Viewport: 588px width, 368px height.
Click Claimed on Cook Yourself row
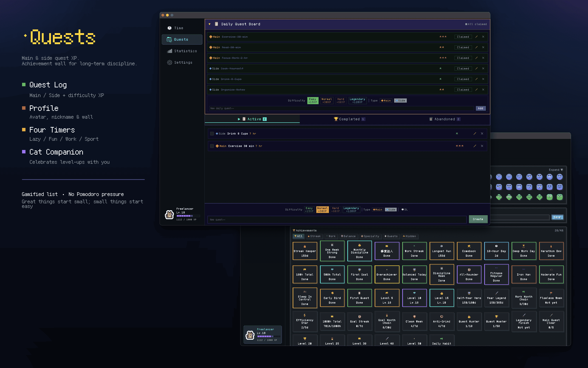click(463, 68)
